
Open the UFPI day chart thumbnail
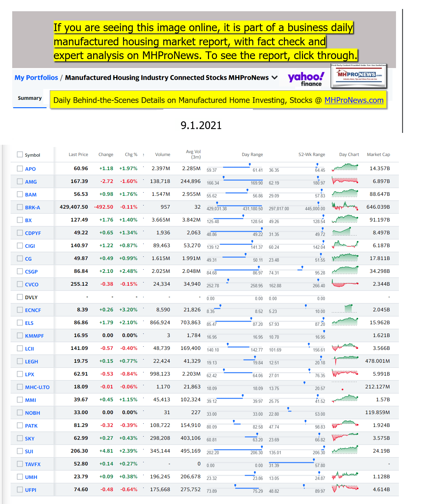coord(345,488)
